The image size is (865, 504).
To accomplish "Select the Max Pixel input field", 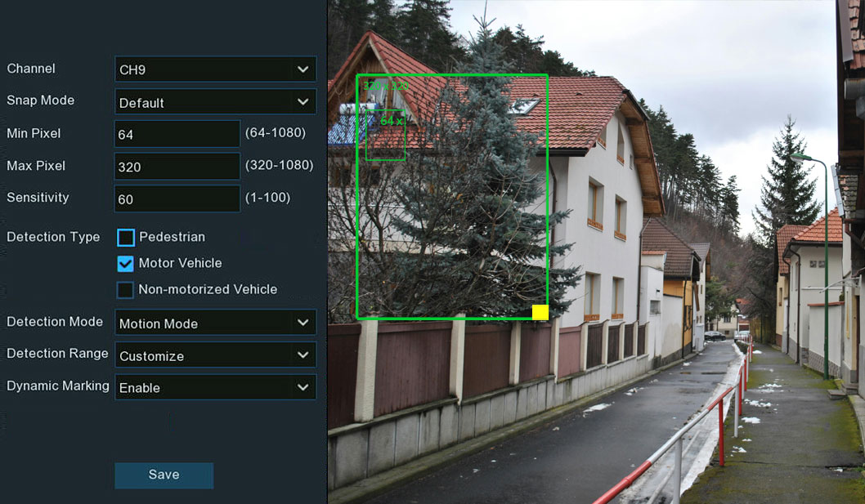I will [x=177, y=166].
